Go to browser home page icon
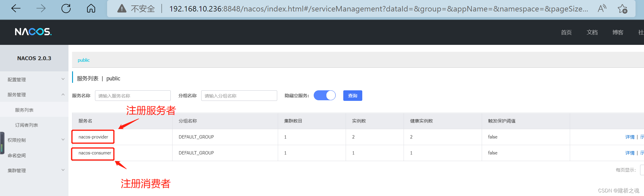 click(x=91, y=8)
